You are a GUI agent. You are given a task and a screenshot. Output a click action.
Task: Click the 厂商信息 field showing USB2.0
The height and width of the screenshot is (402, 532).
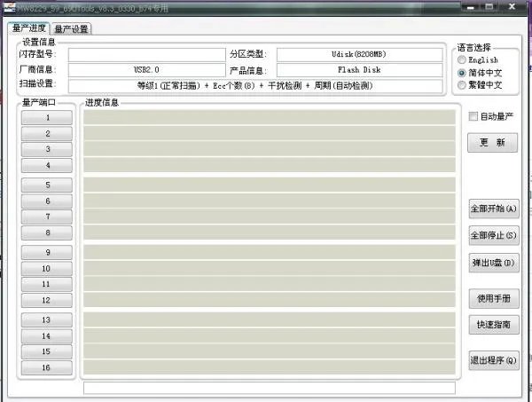click(x=146, y=70)
